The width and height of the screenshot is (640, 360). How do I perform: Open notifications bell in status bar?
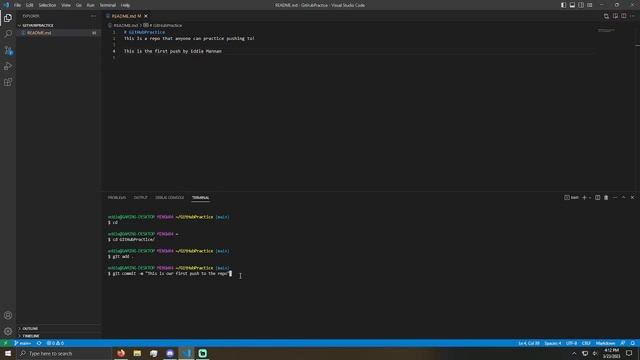(x=633, y=343)
